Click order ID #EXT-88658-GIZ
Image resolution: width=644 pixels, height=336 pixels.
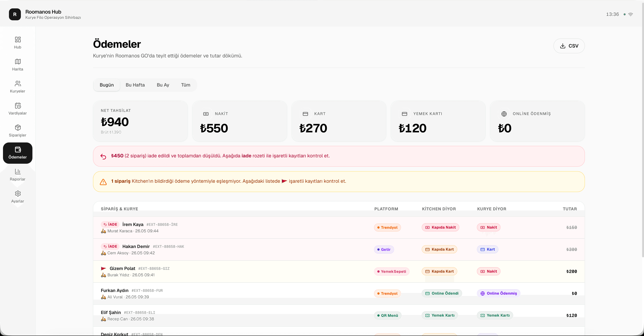pyautogui.click(x=154, y=269)
